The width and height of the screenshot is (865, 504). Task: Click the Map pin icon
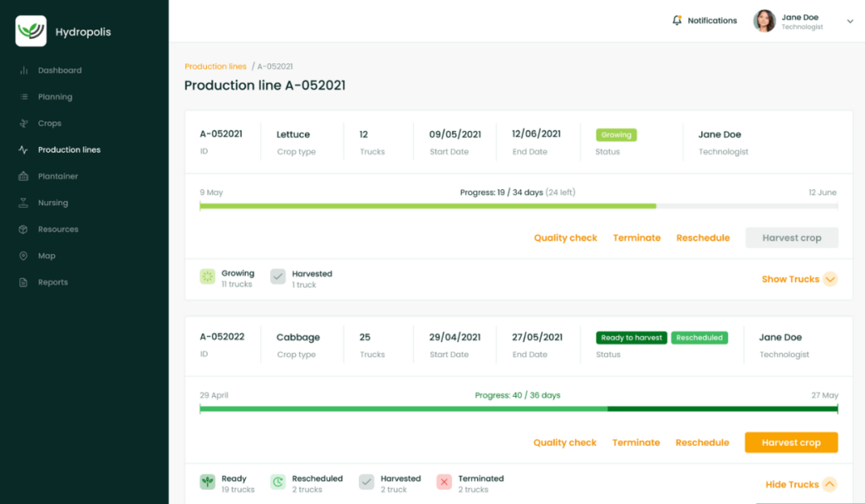coord(24,256)
